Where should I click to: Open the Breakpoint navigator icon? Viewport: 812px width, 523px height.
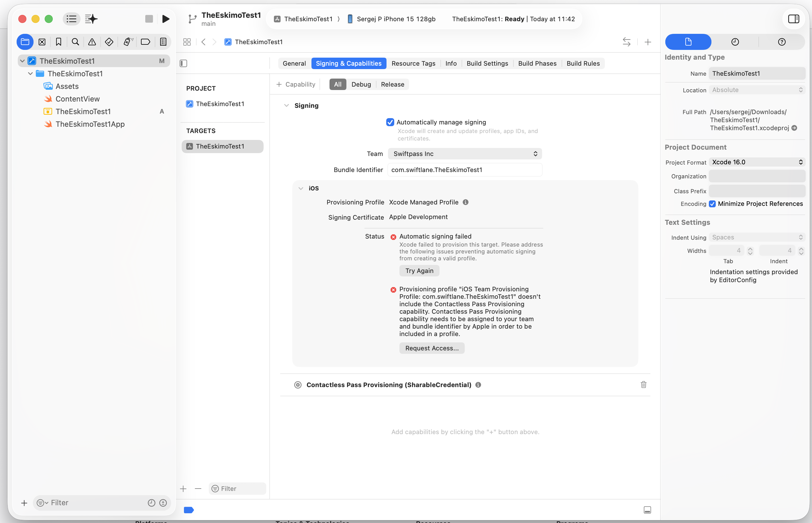pos(145,42)
